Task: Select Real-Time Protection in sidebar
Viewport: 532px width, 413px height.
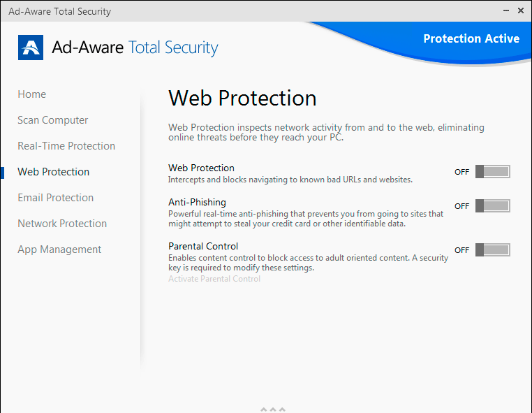Action: [66, 146]
